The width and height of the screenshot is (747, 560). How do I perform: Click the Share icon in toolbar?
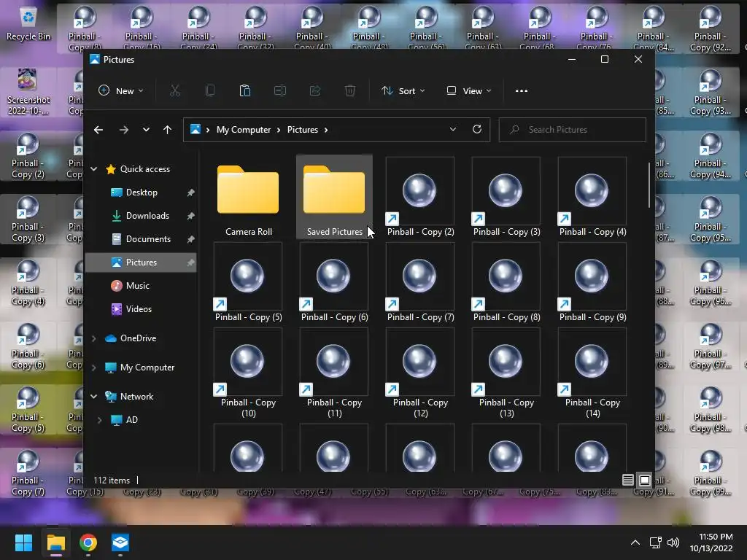click(315, 90)
